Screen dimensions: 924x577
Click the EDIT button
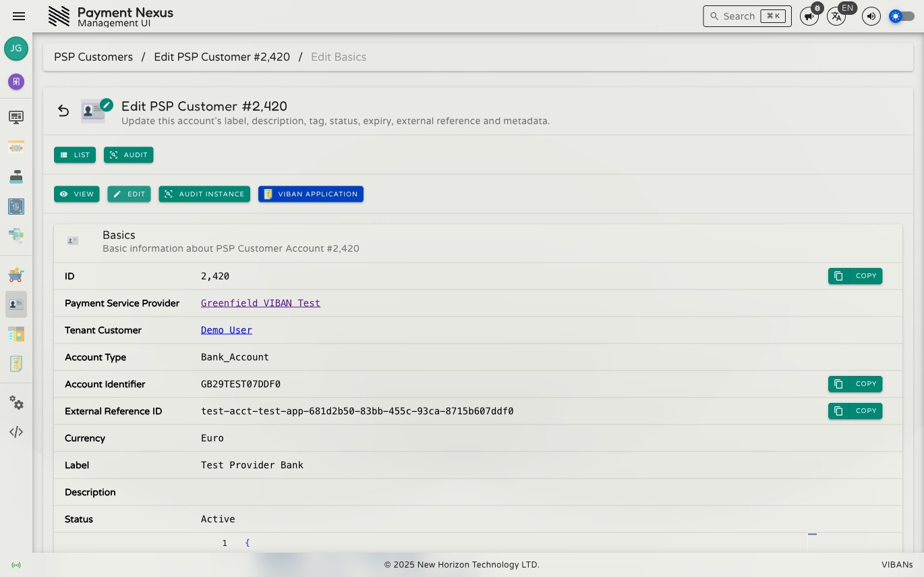(129, 194)
